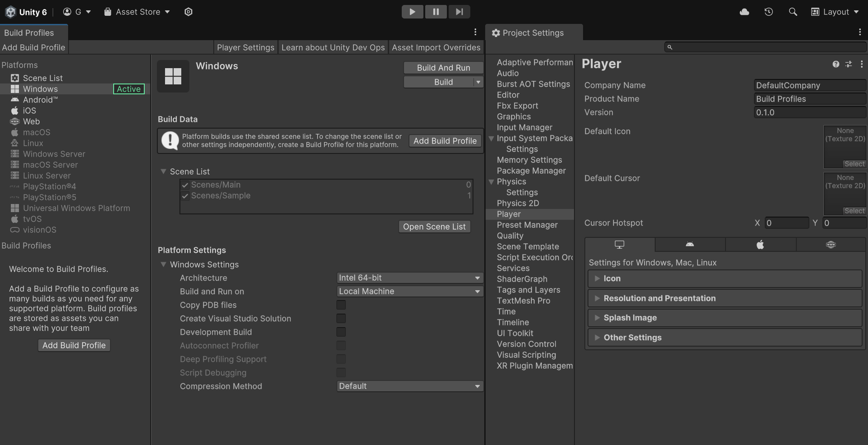The image size is (868, 445).
Task: Collapse the Scene List foldout
Action: [x=163, y=172]
